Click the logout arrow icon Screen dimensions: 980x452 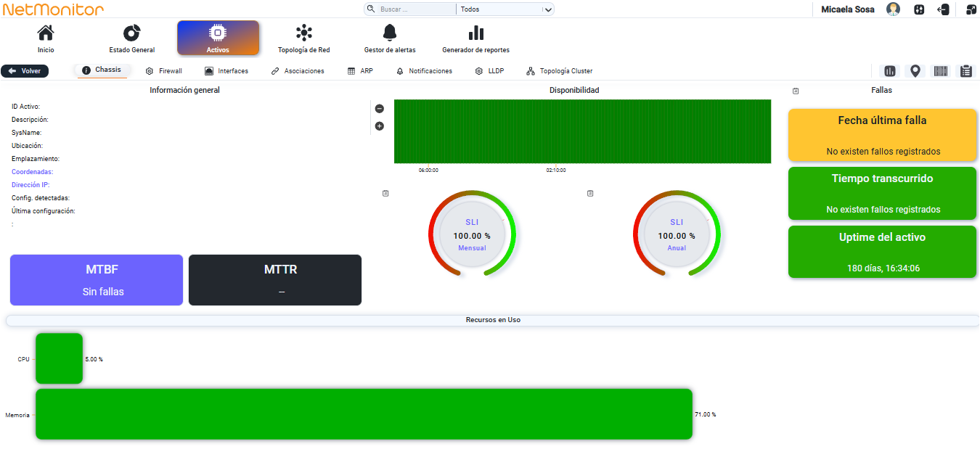tap(944, 9)
